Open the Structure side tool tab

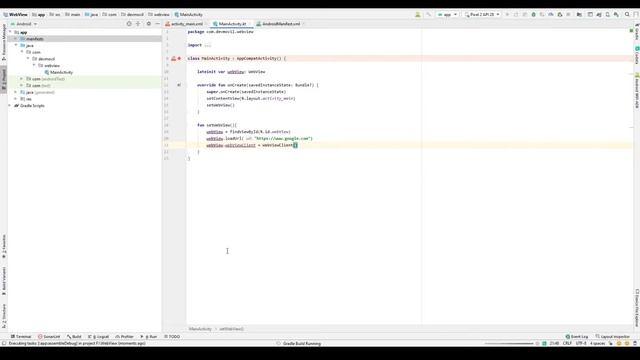[x=4, y=316]
